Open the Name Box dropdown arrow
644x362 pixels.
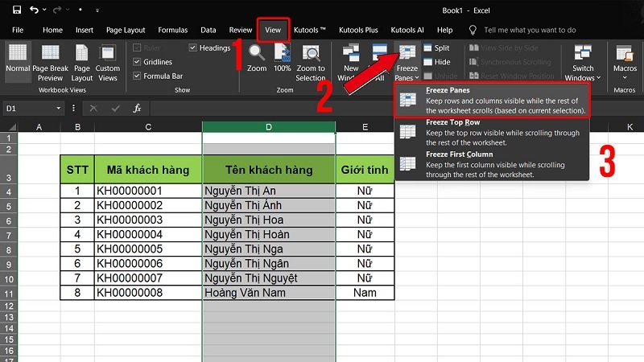(x=58, y=109)
